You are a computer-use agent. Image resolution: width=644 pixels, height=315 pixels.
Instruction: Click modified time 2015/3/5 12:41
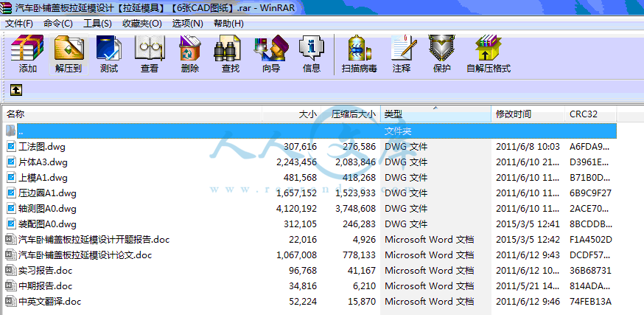[x=528, y=224]
